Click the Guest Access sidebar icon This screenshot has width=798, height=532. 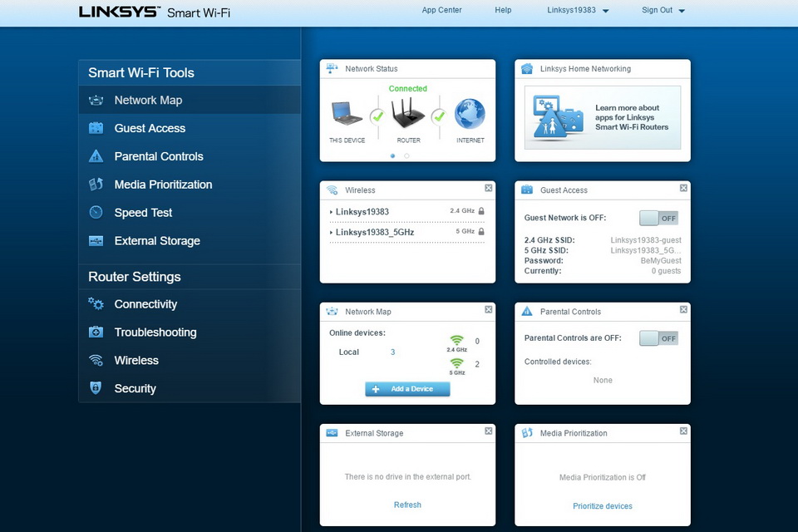coord(96,128)
